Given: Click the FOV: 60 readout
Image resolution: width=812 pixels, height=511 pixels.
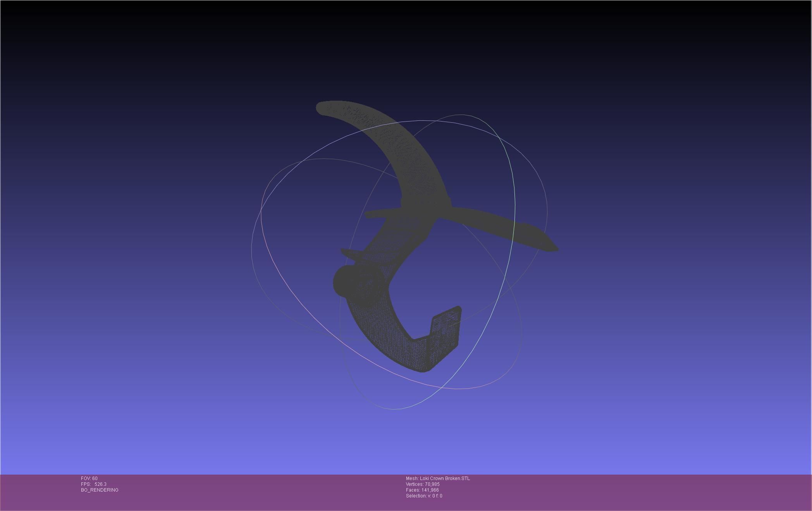Looking at the screenshot, I should pyautogui.click(x=89, y=478).
